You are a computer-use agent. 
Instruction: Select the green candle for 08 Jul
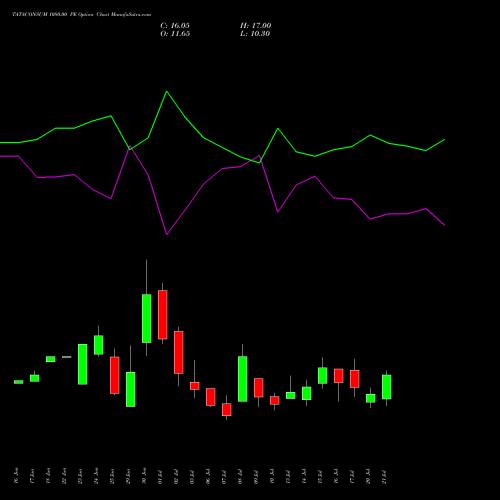pyautogui.click(x=243, y=379)
